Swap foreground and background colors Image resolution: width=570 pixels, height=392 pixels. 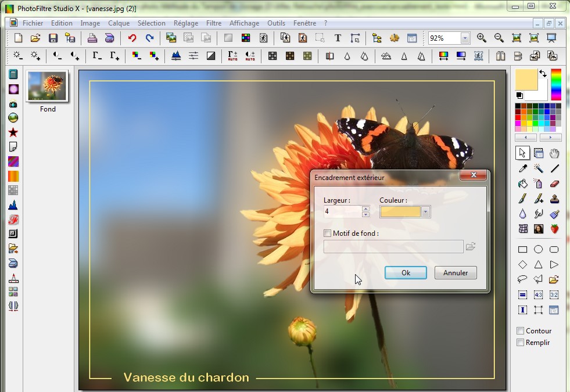pyautogui.click(x=543, y=73)
